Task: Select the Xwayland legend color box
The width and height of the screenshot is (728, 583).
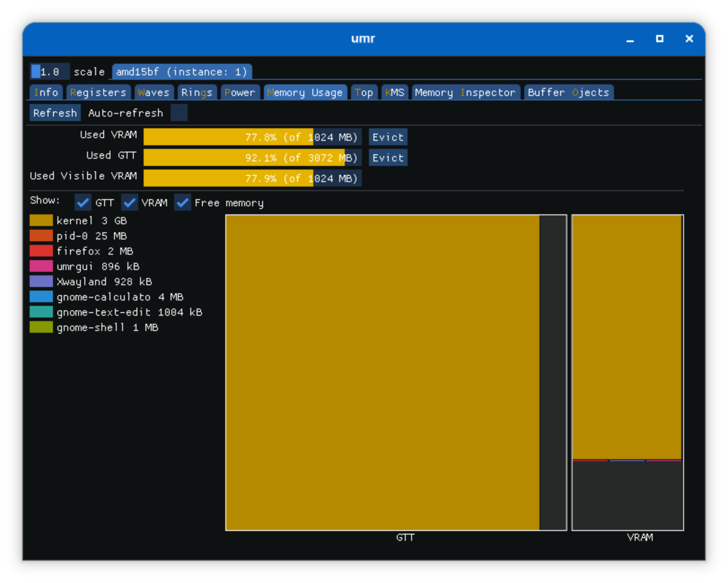Action: (x=41, y=282)
